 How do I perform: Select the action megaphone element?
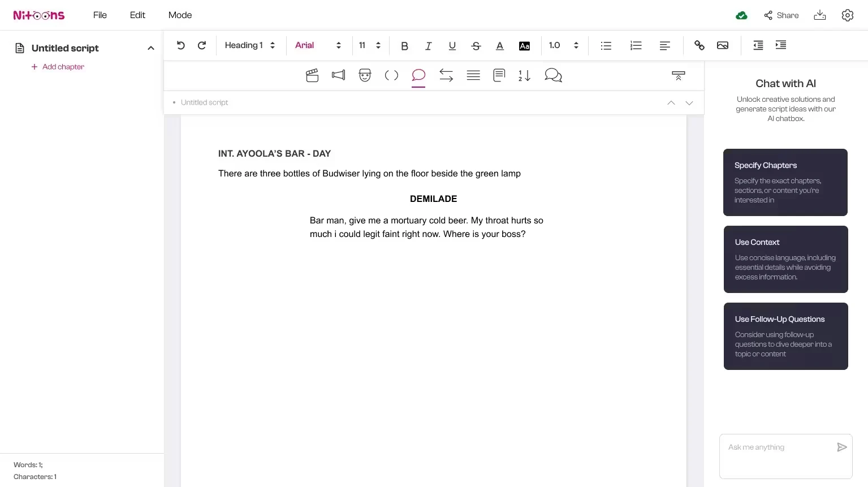click(338, 75)
